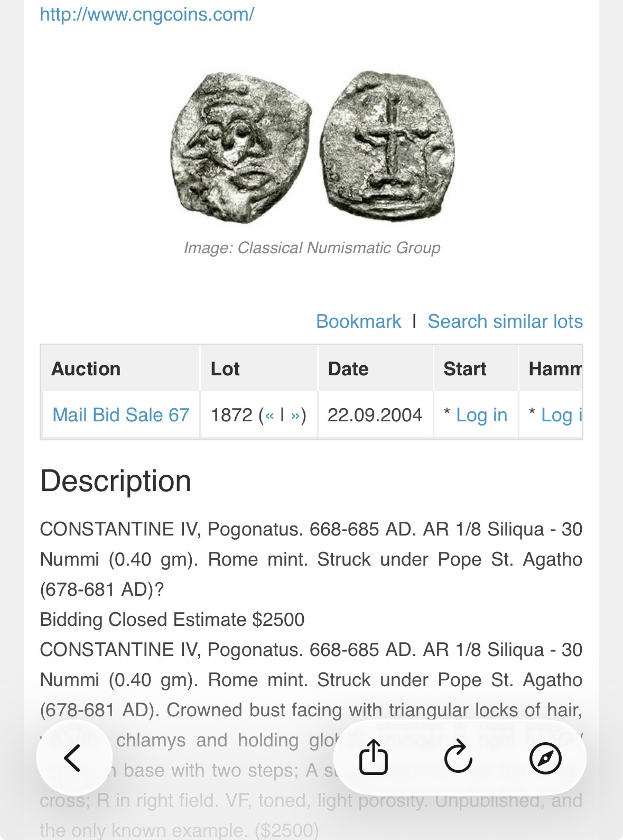
Task: Reload the page with refresh icon
Action: [458, 758]
